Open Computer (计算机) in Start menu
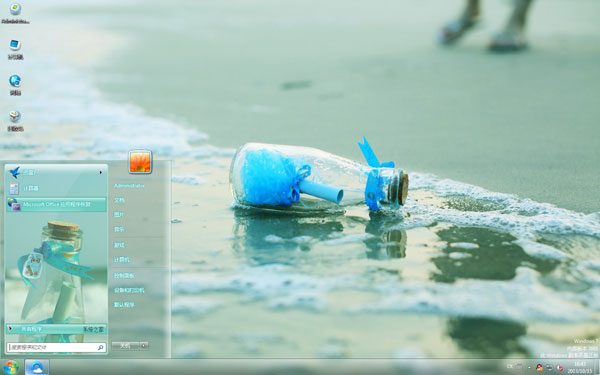The height and width of the screenshot is (375, 600). pos(122,260)
